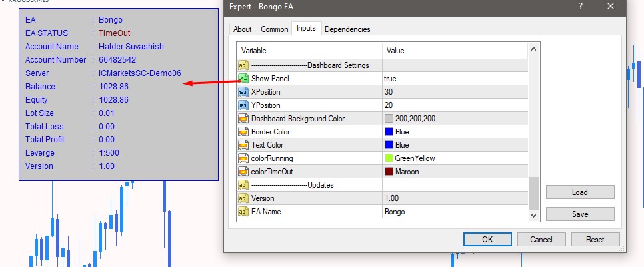Click the YPosition integer type icon
Image resolution: width=644 pixels, height=267 pixels.
243,105
